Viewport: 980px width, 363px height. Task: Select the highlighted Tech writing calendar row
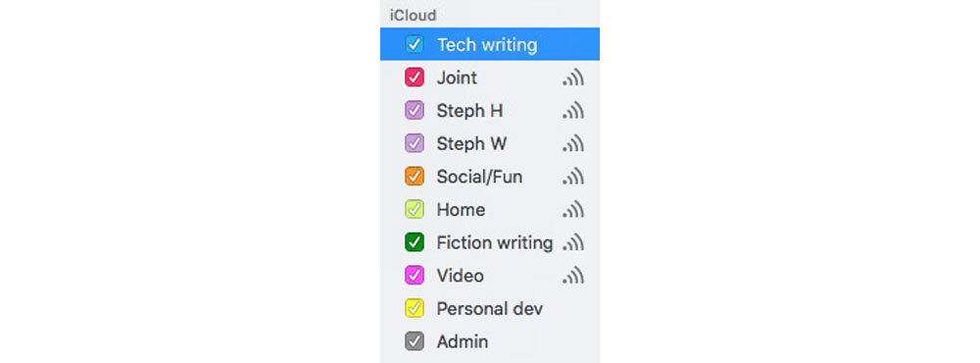[x=490, y=44]
